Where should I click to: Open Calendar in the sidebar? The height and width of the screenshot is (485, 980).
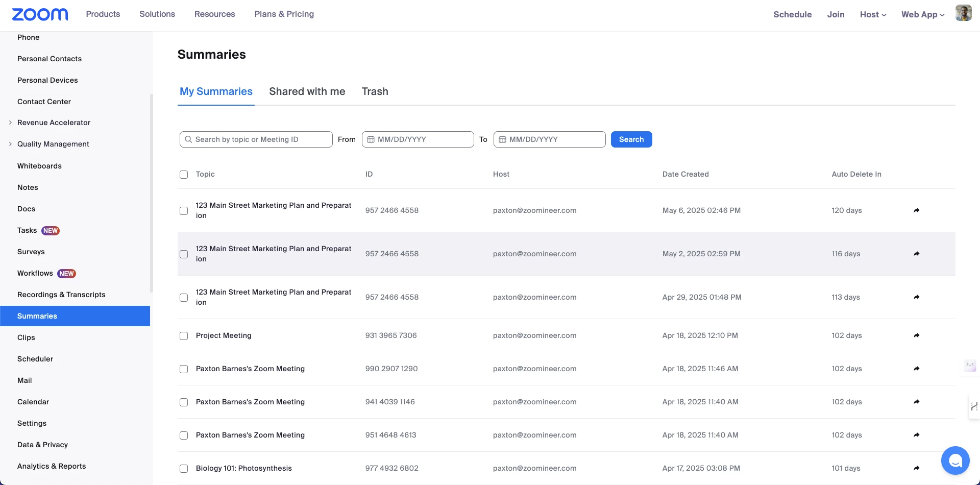[x=33, y=402]
